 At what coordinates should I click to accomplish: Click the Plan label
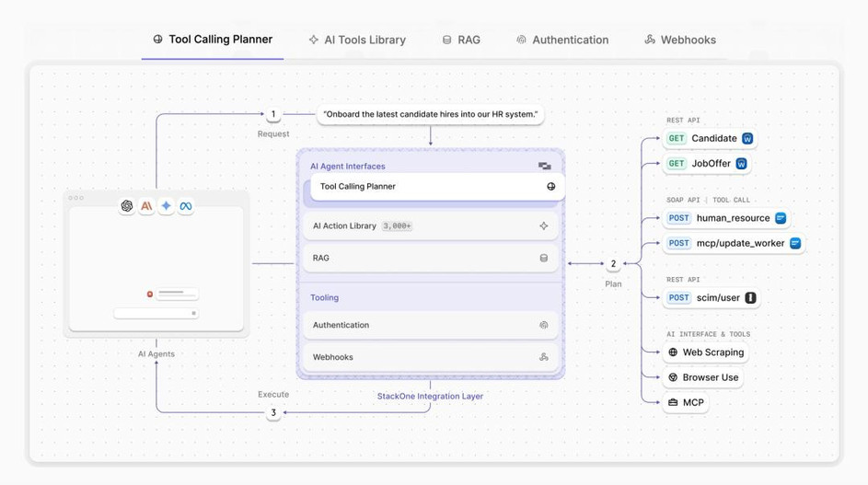click(613, 284)
